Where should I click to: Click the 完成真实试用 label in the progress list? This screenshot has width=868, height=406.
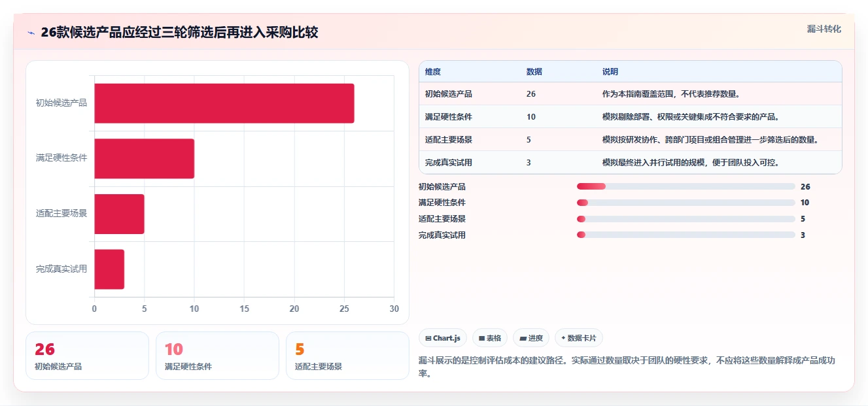click(x=442, y=235)
